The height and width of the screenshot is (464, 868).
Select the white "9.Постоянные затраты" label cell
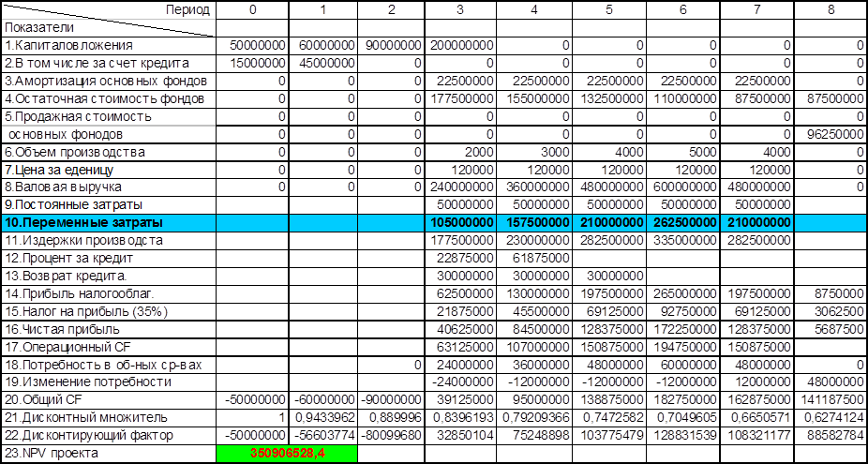[x=108, y=205]
